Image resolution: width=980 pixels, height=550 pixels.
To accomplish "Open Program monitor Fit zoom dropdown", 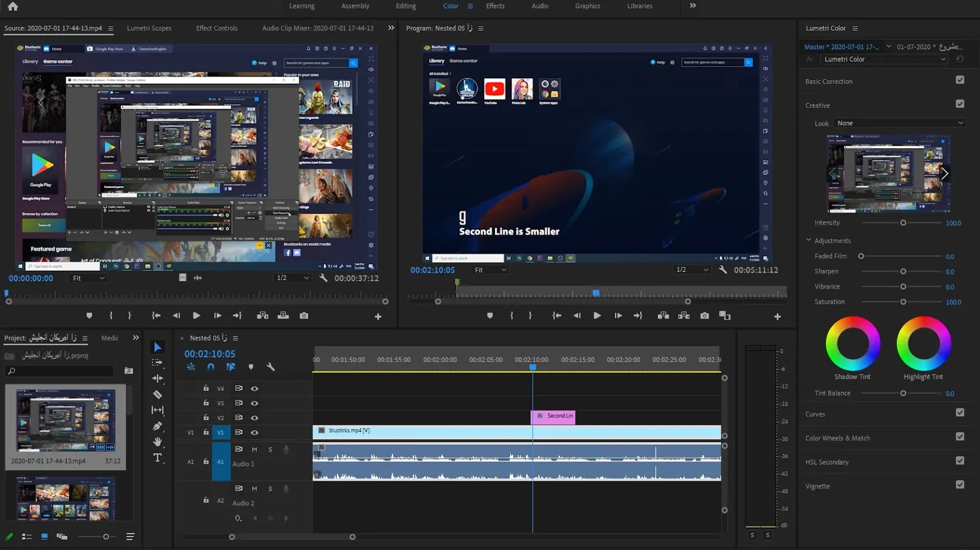I will pos(491,270).
